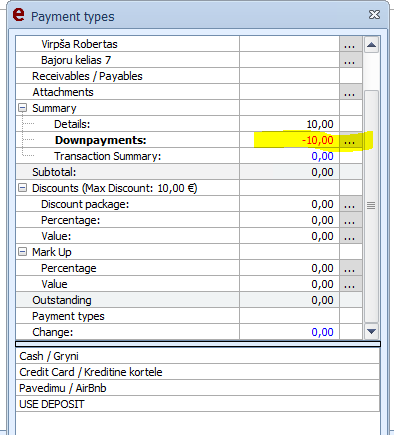This screenshot has width=394, height=435.
Task: Click Discounts Max Discount label
Action: (115, 188)
